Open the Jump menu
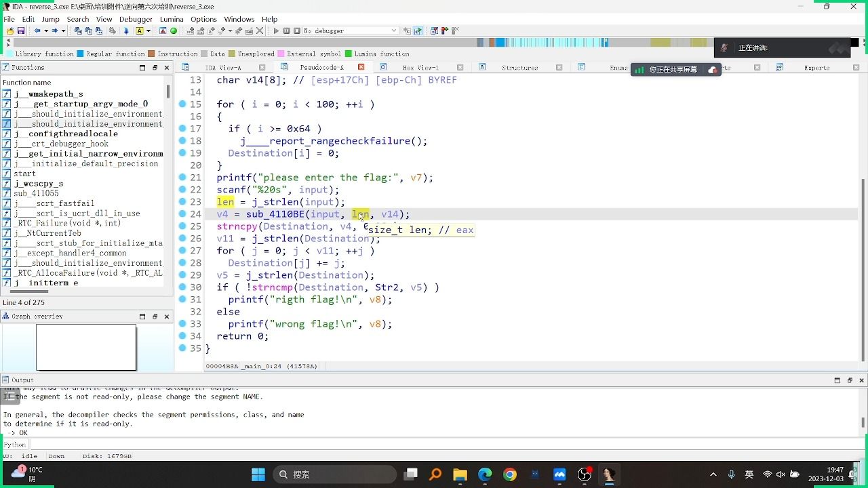This screenshot has height=488, width=868. [51, 19]
